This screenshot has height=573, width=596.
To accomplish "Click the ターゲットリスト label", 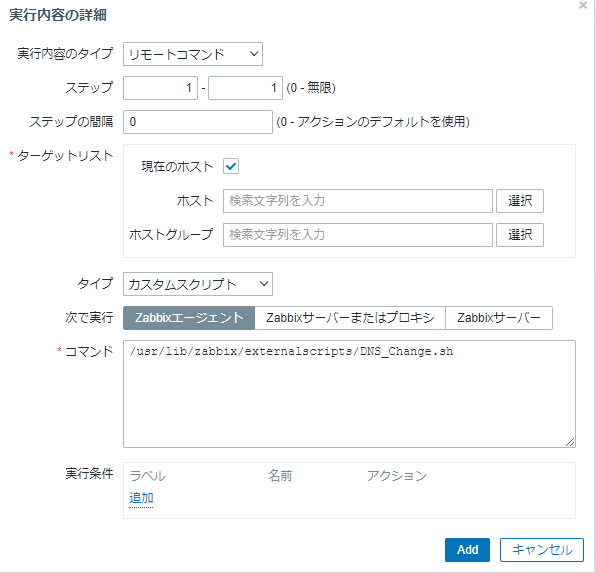I will coord(65,156).
